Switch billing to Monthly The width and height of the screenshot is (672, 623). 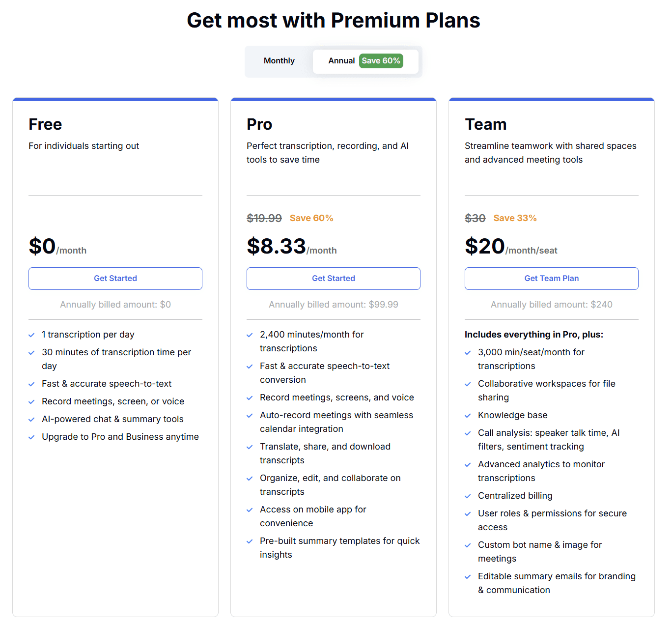point(279,61)
